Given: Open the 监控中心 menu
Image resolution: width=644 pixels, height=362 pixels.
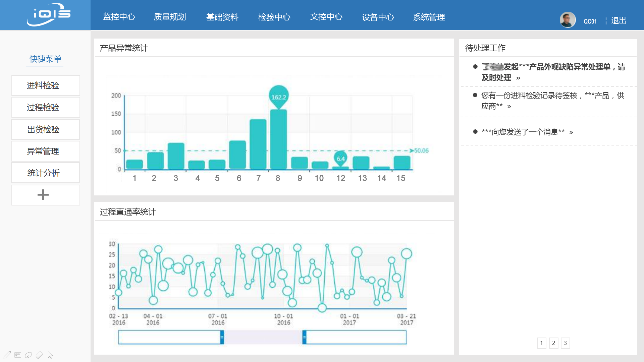Looking at the screenshot, I should [x=119, y=17].
